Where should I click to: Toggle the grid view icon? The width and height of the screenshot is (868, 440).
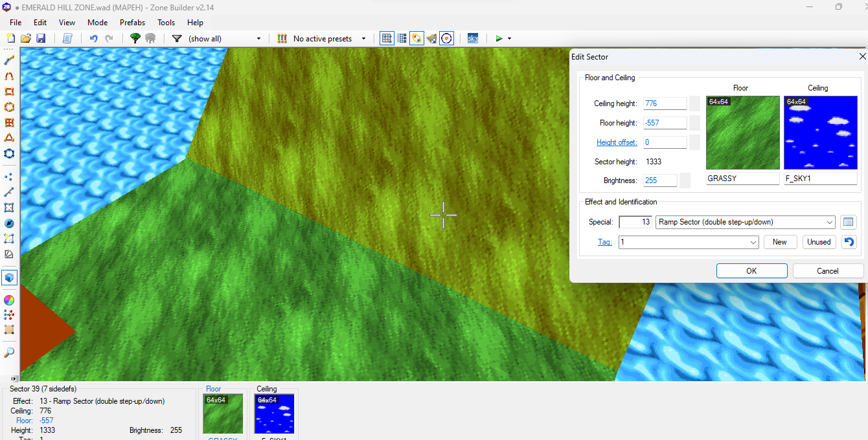(x=387, y=39)
